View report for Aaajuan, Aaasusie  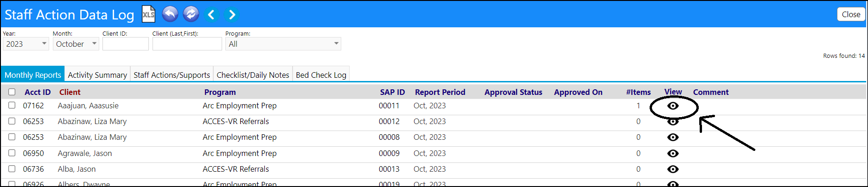(x=673, y=106)
